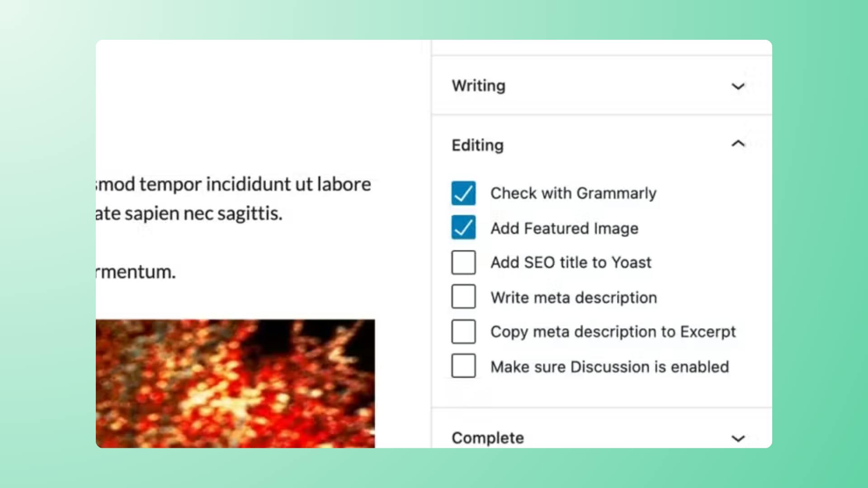868x488 pixels.
Task: Click Make sure Discussion is enabled label
Action: 610,367
